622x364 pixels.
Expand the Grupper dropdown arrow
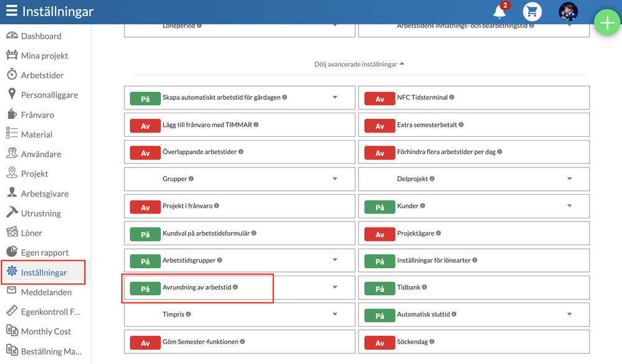click(335, 179)
